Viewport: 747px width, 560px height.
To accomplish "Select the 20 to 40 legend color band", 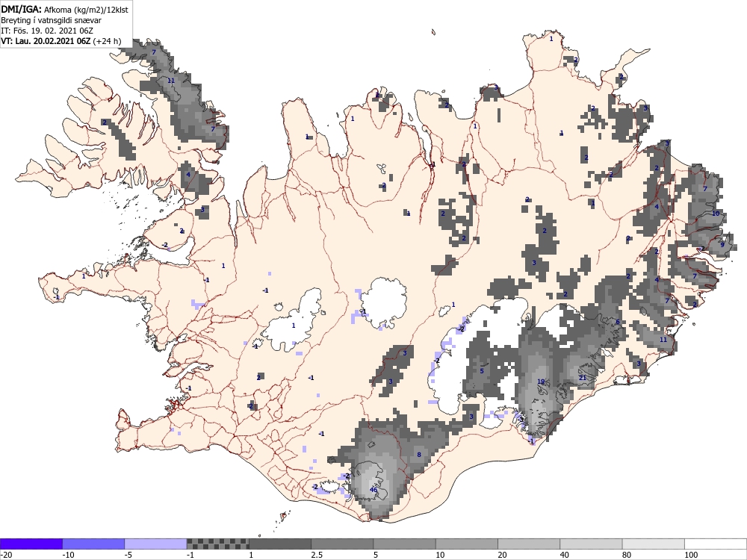I will 529,544.
